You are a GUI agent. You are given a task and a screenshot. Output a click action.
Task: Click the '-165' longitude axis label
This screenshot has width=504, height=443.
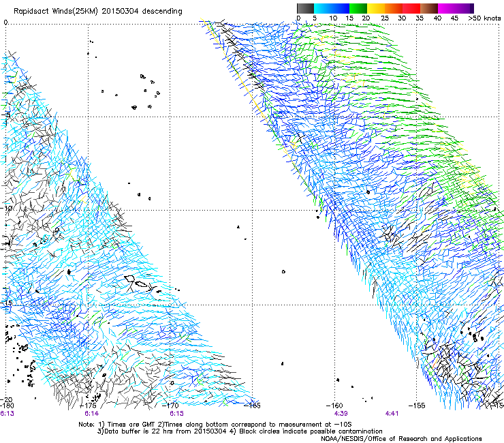[x=252, y=406]
